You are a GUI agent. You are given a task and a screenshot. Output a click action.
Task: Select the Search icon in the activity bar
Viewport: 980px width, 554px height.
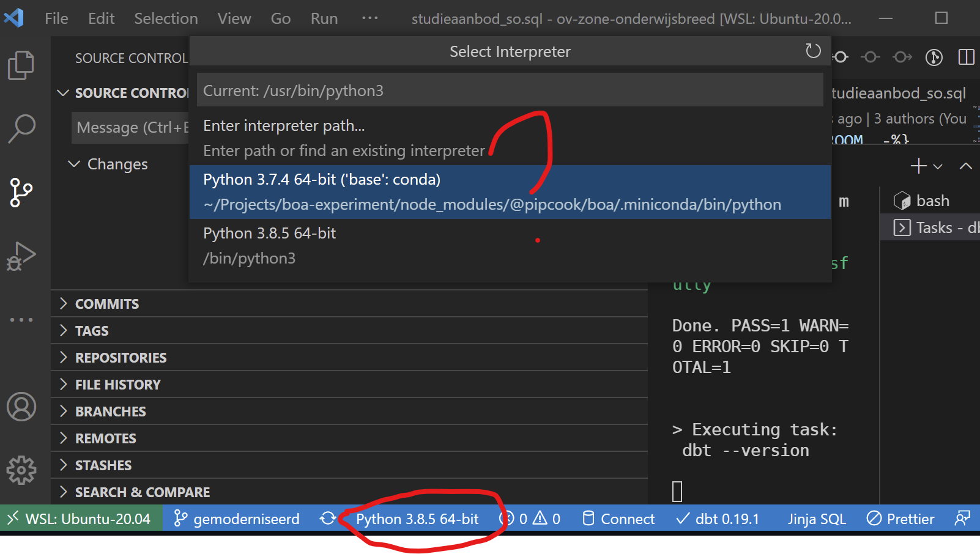21,128
